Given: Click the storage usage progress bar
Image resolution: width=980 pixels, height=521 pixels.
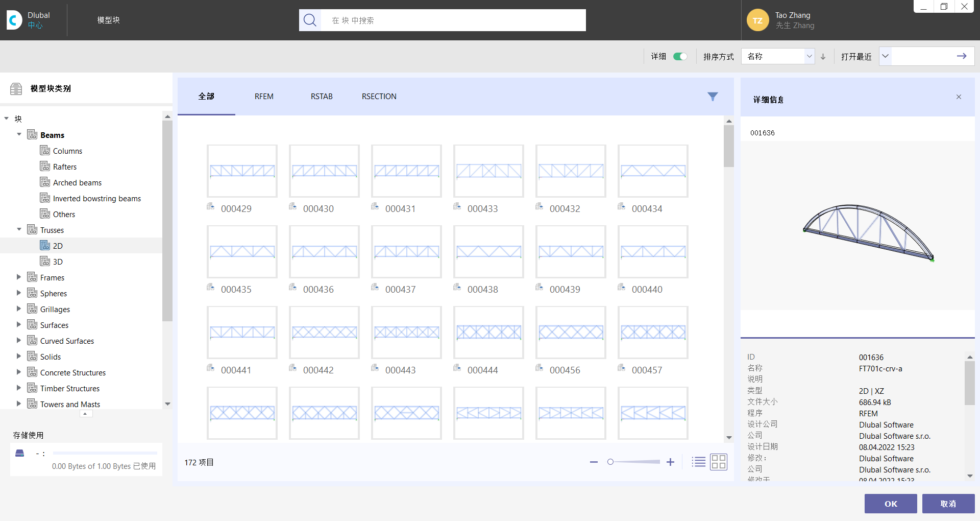Looking at the screenshot, I should coord(105,453).
